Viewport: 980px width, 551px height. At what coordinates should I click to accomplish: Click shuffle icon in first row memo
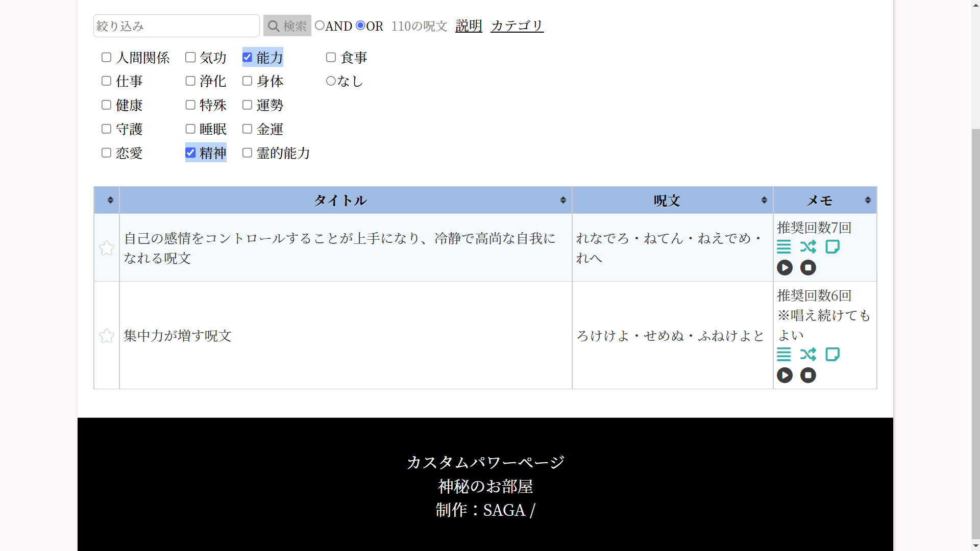point(808,247)
